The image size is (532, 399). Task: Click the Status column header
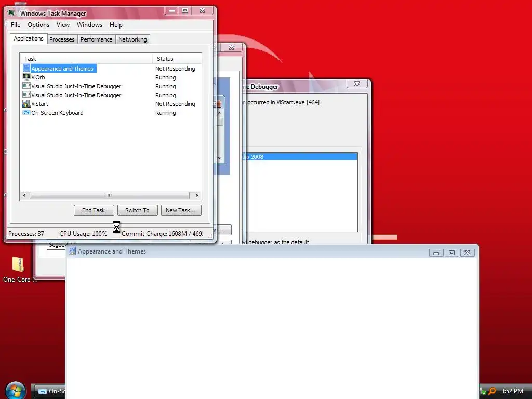pos(177,59)
